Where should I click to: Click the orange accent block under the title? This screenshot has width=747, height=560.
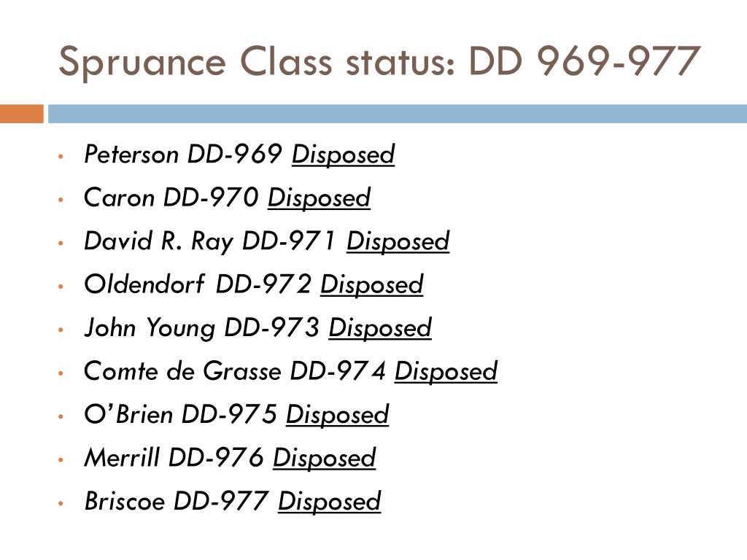22,114
